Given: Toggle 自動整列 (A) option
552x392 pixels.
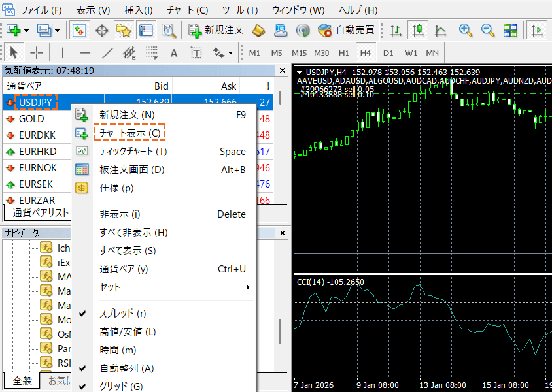Looking at the screenshot, I should click(126, 368).
